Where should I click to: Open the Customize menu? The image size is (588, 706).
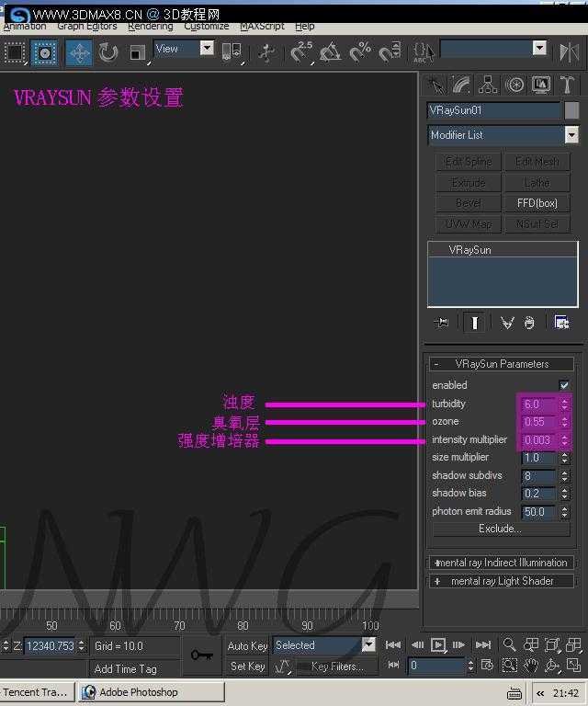(206, 27)
